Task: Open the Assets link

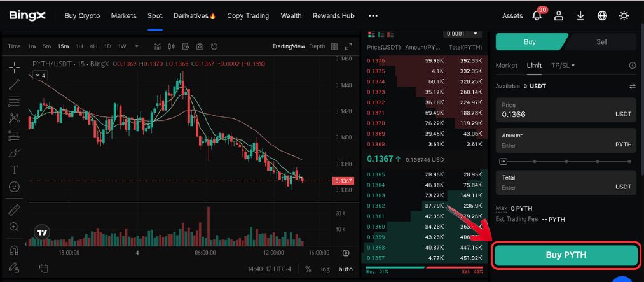Action: pyautogui.click(x=512, y=16)
